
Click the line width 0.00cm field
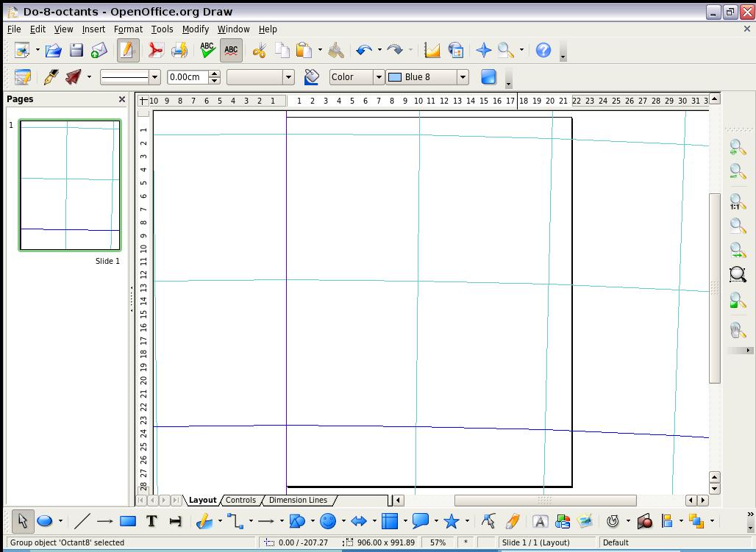(188, 77)
